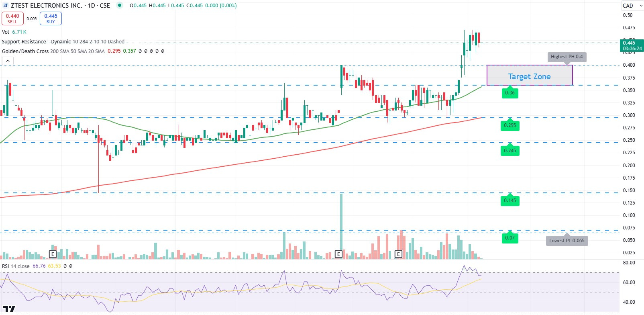Click the earnings E marker under tallest volume bar

coord(338,254)
